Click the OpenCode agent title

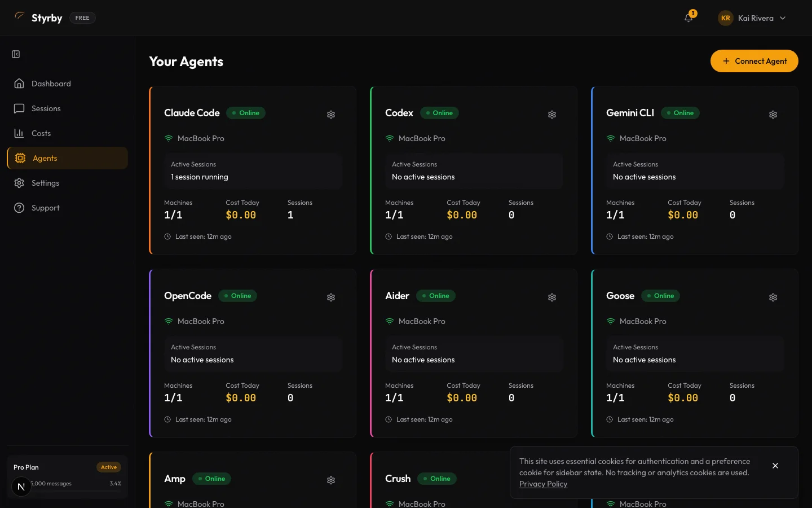(x=188, y=296)
